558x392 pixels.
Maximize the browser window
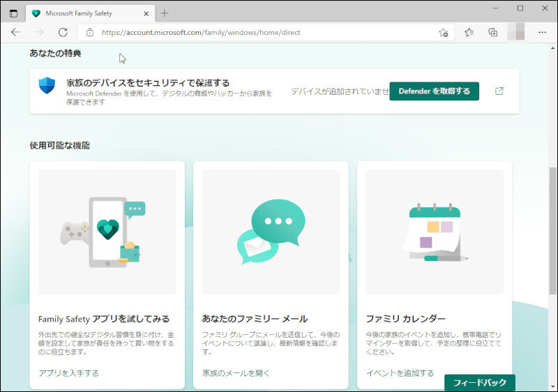click(520, 8)
